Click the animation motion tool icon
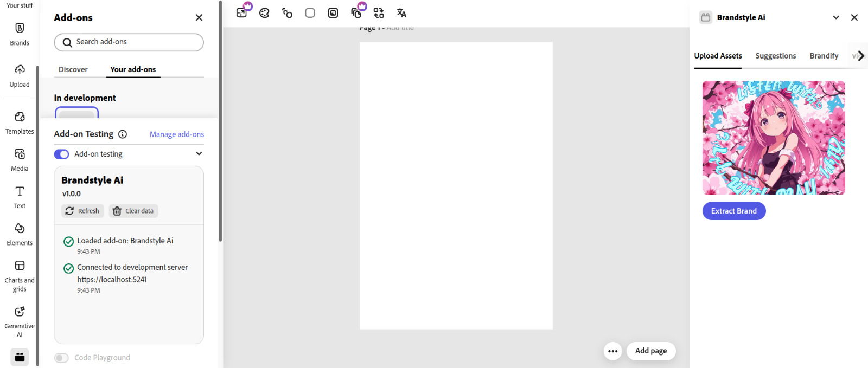The width and height of the screenshot is (868, 368). click(287, 13)
